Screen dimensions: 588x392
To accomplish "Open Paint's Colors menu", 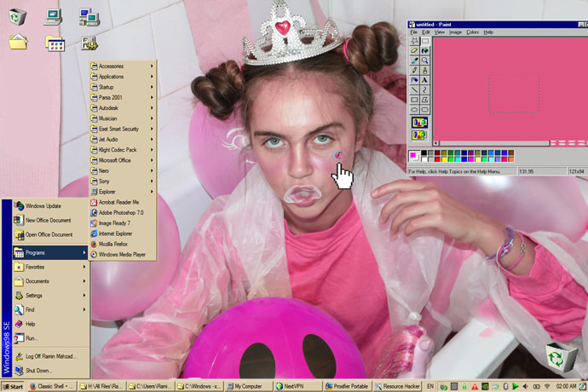I will (x=472, y=32).
